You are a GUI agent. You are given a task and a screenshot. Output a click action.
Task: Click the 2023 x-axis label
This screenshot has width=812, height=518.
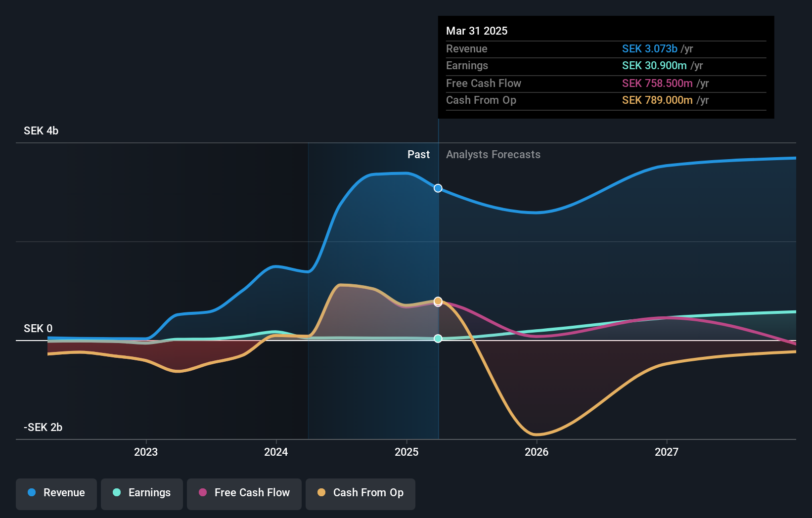click(146, 452)
